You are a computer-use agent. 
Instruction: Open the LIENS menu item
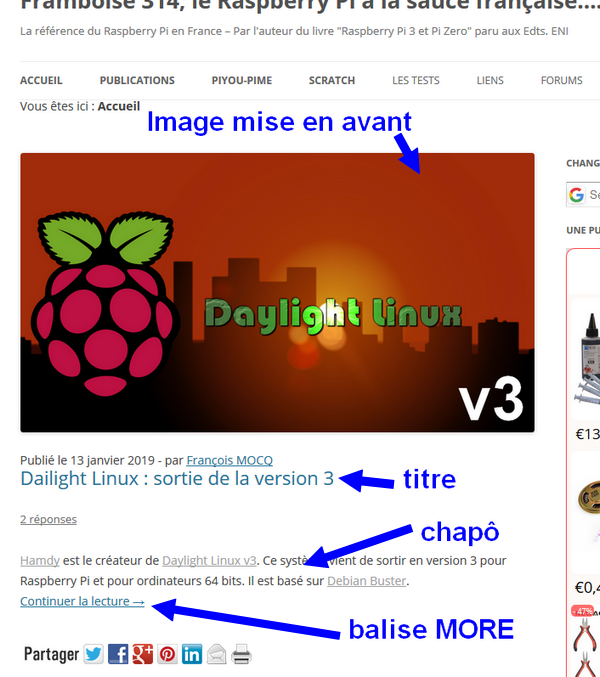[490, 80]
